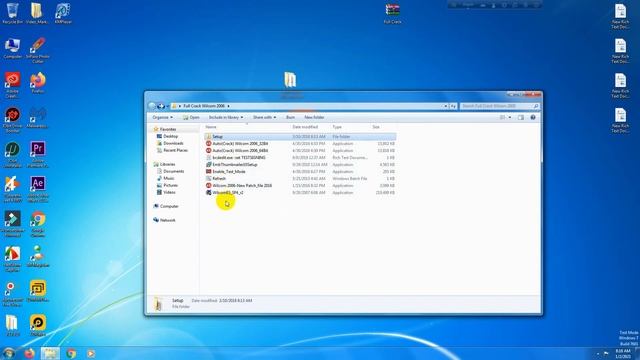Screen dimensions: 640x360
Task: Select the Google Chrome desktop shortcut
Action: tap(38, 224)
